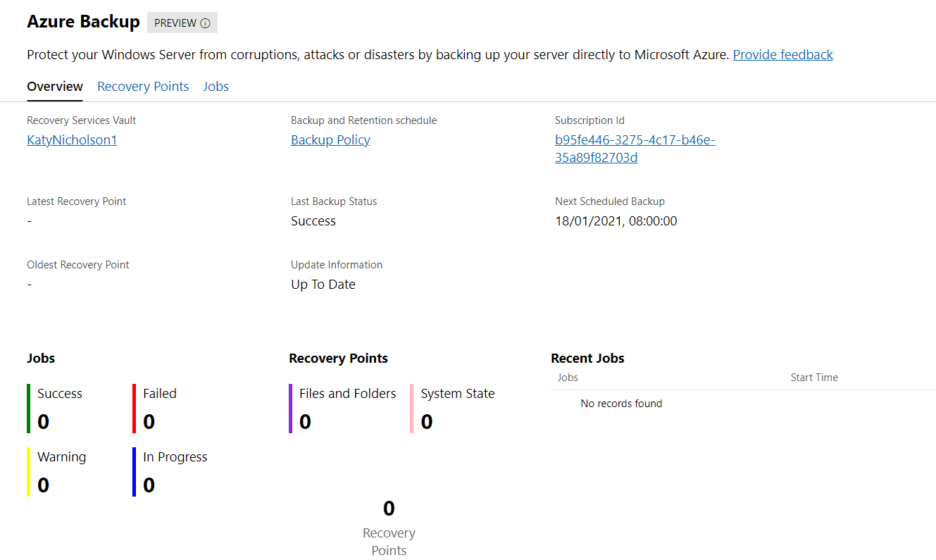Viewport: 936px width, 560px height.
Task: Click the Preview info icon
Action: 205,23
